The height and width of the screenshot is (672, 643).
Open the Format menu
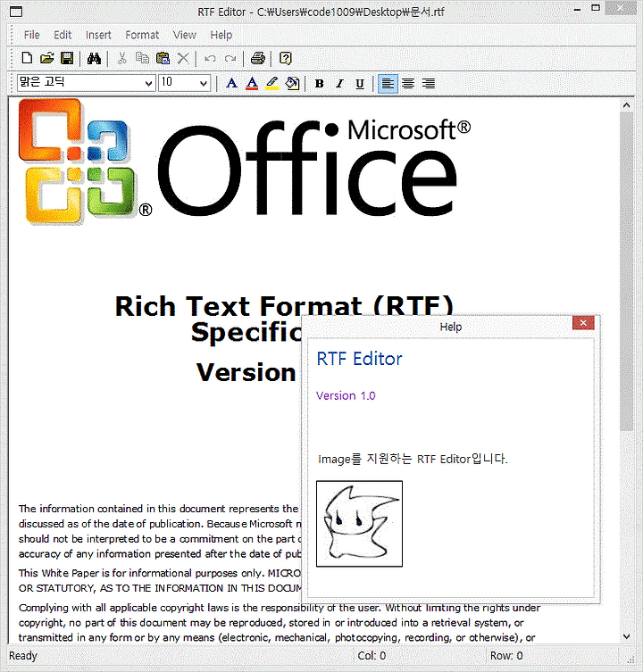pos(142,35)
